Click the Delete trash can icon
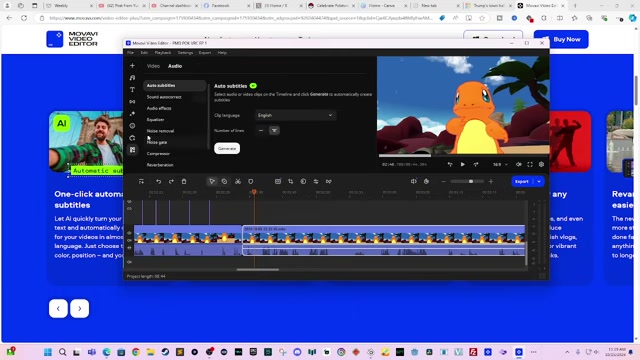 (x=184, y=182)
